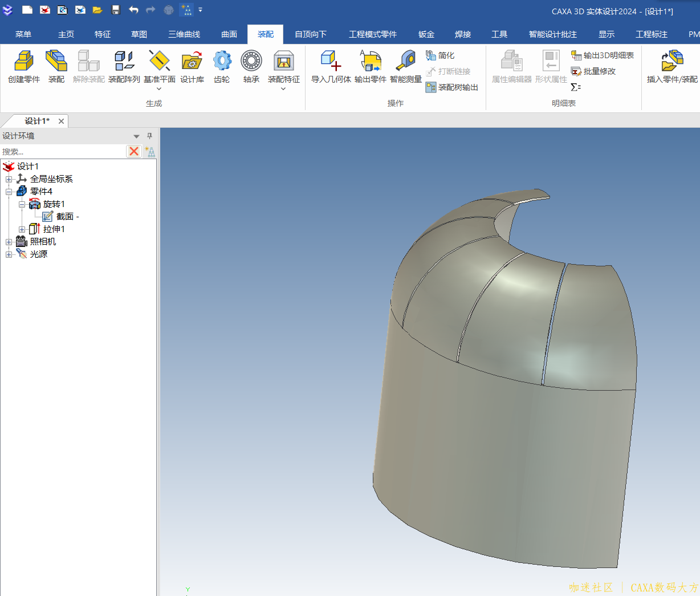Switch to the Surface (曲面) ribbon tab
Image resolution: width=700 pixels, height=596 pixels.
coord(229,34)
